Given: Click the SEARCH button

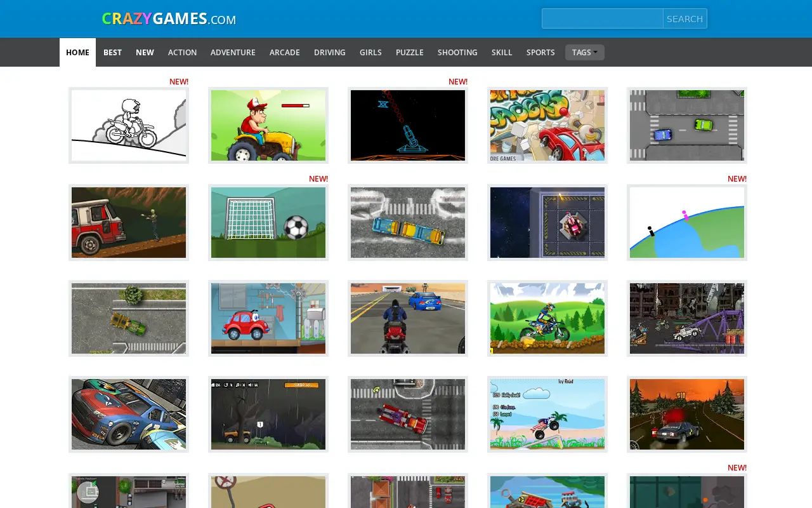Looking at the screenshot, I should point(685,18).
